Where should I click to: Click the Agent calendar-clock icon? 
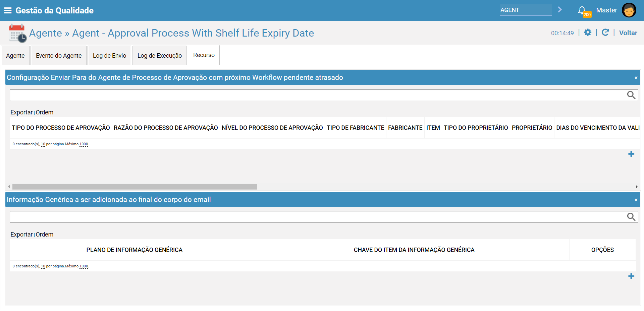[x=18, y=33]
